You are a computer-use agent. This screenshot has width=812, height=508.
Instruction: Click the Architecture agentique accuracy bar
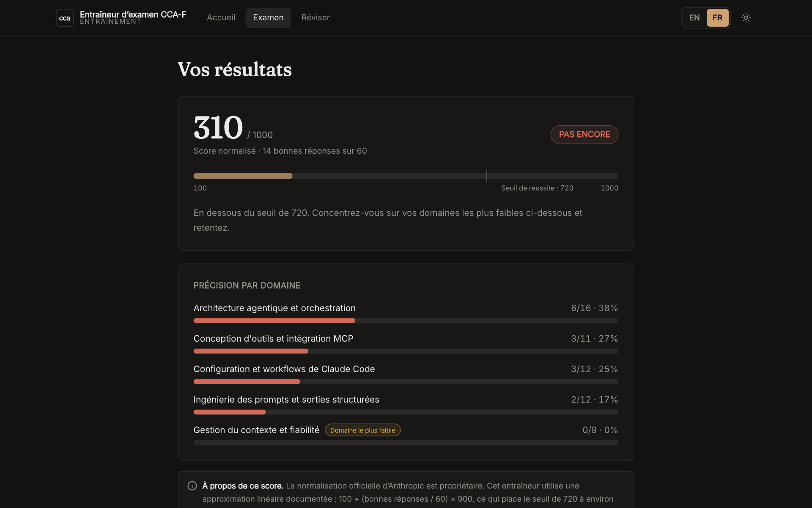(406, 321)
